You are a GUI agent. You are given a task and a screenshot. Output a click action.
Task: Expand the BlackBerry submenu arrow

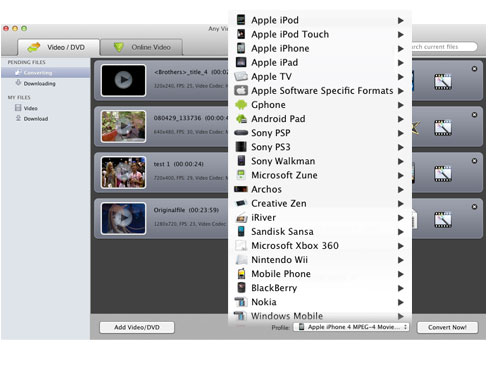(401, 288)
